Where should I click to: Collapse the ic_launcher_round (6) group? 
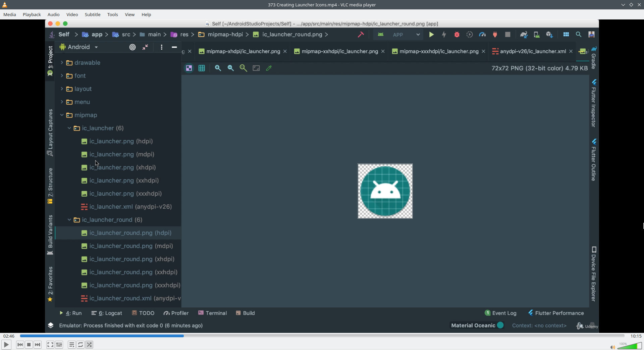tap(69, 220)
